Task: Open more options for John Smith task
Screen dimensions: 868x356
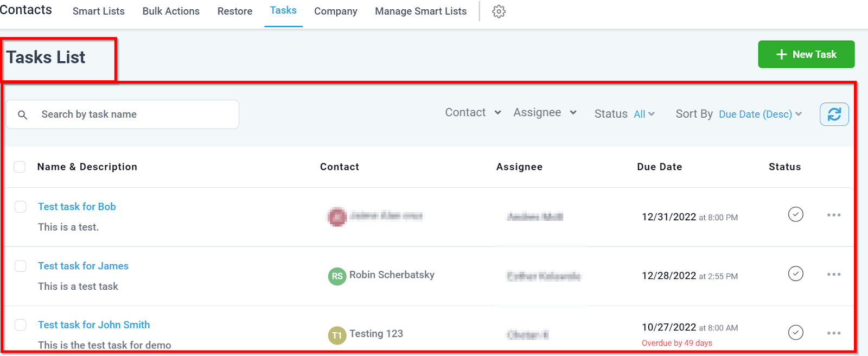Action: pyautogui.click(x=834, y=333)
